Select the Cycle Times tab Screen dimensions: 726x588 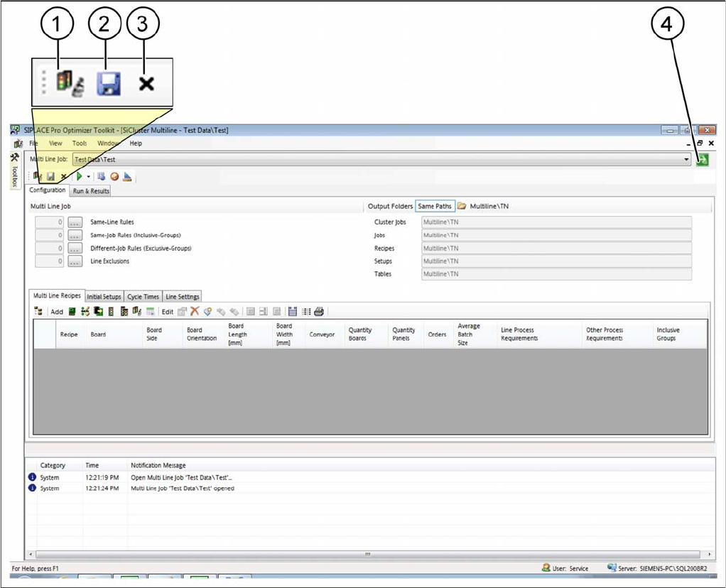click(143, 296)
